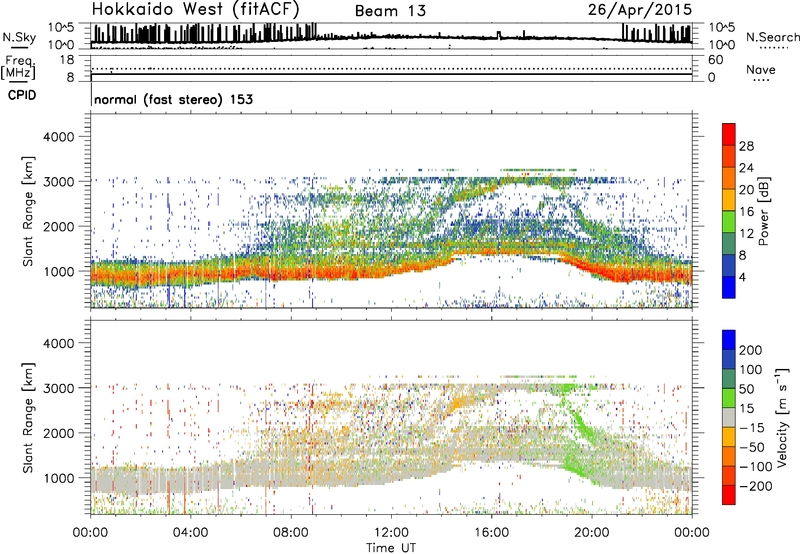Click the 'N.Search' legend label
800x554 pixels.
[772, 37]
